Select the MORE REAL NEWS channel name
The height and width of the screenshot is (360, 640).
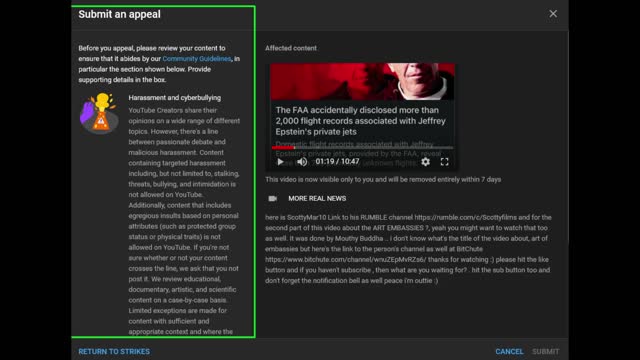(x=317, y=198)
